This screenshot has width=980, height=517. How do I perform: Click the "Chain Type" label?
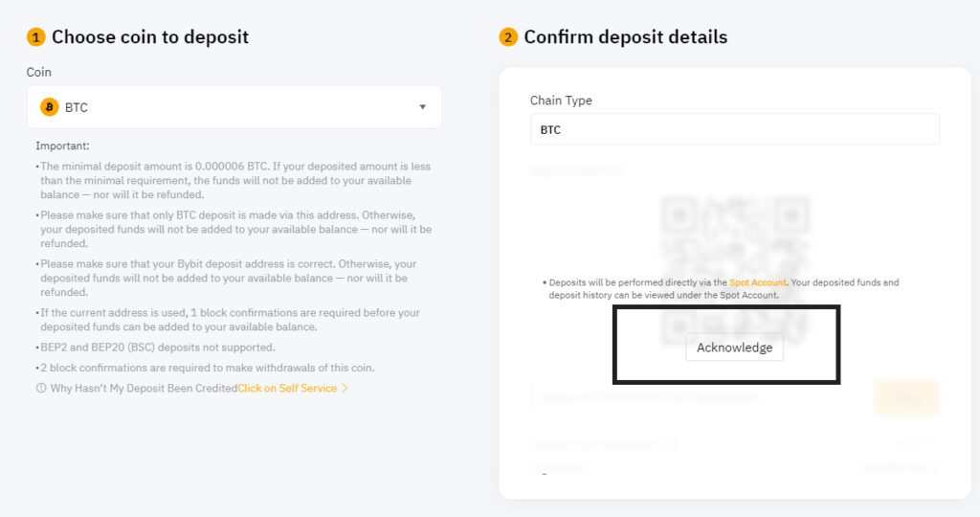561,101
